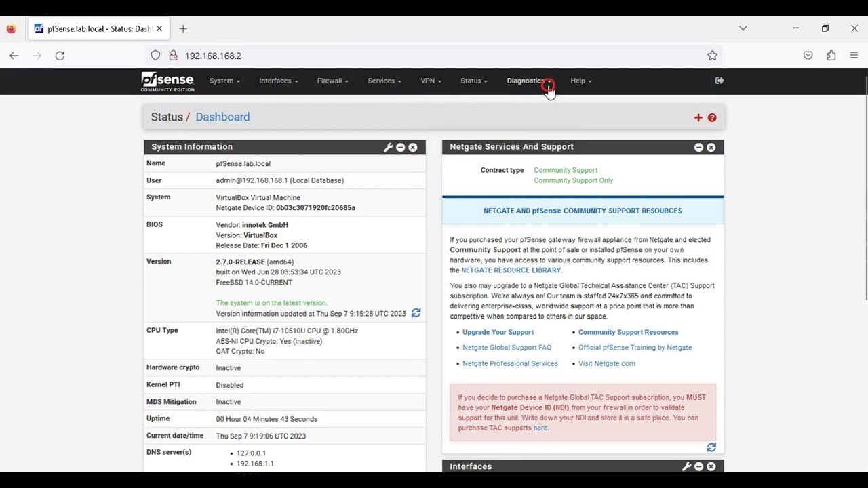
Task: Close the System Information widget
Action: tap(412, 147)
